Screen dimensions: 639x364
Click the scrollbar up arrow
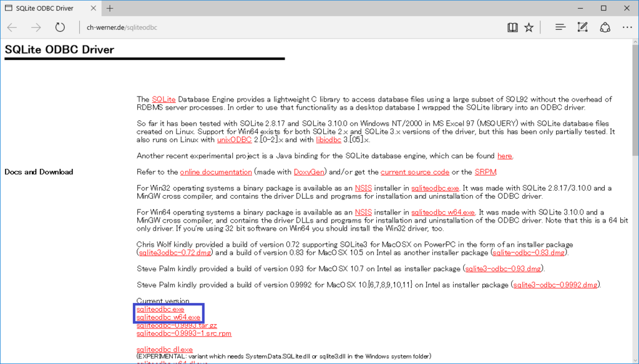[635, 42]
